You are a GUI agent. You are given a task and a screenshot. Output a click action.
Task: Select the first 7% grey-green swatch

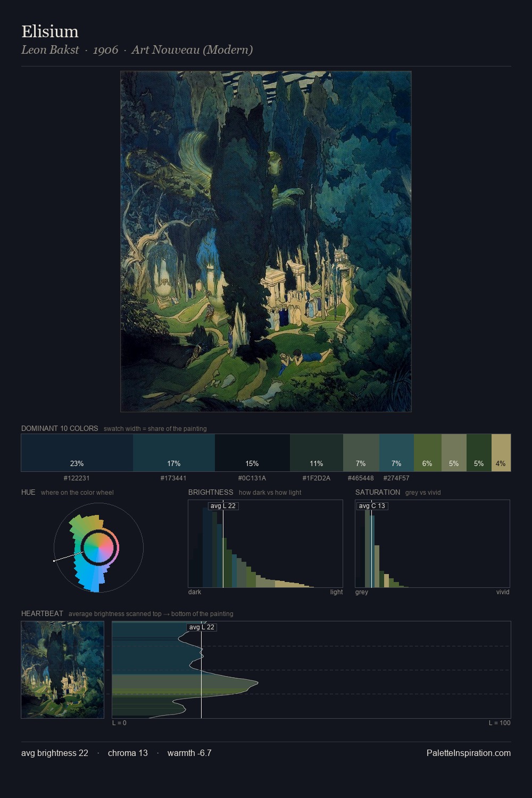point(361,453)
